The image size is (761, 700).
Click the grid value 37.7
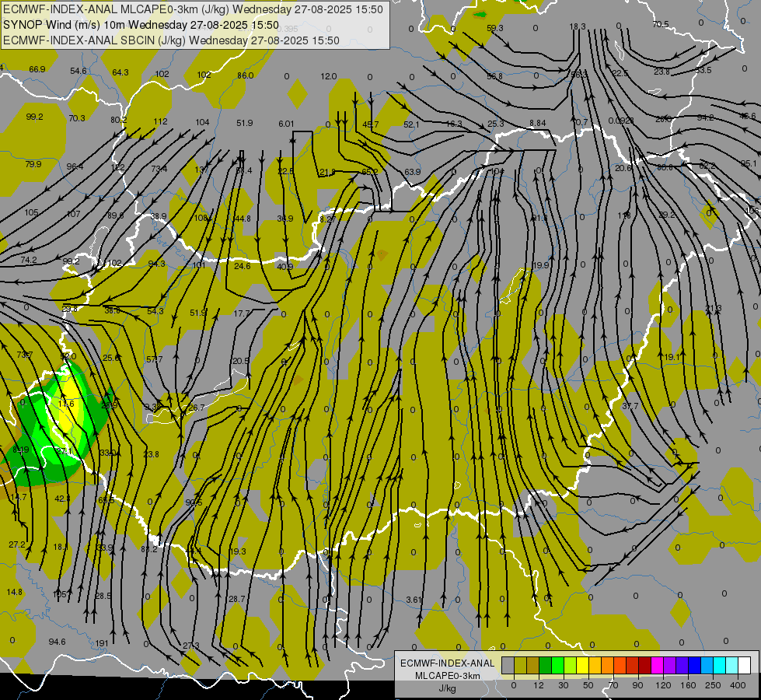(x=630, y=406)
